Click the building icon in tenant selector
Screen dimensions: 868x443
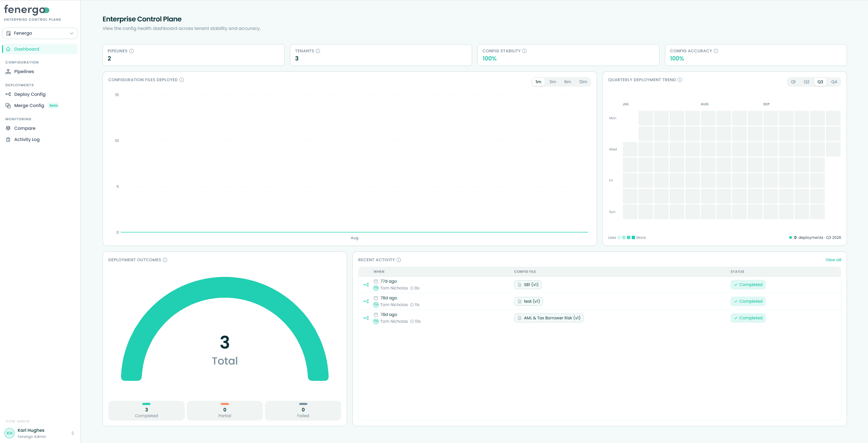coord(8,33)
